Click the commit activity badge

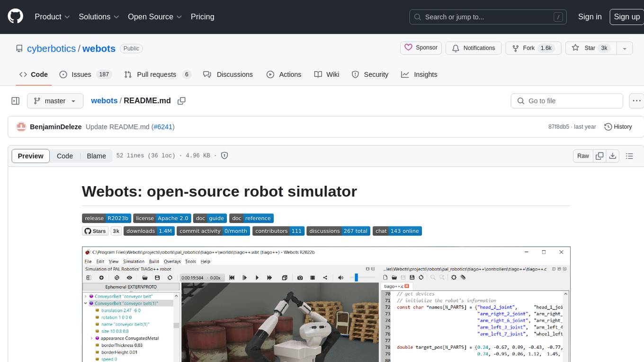point(213,231)
